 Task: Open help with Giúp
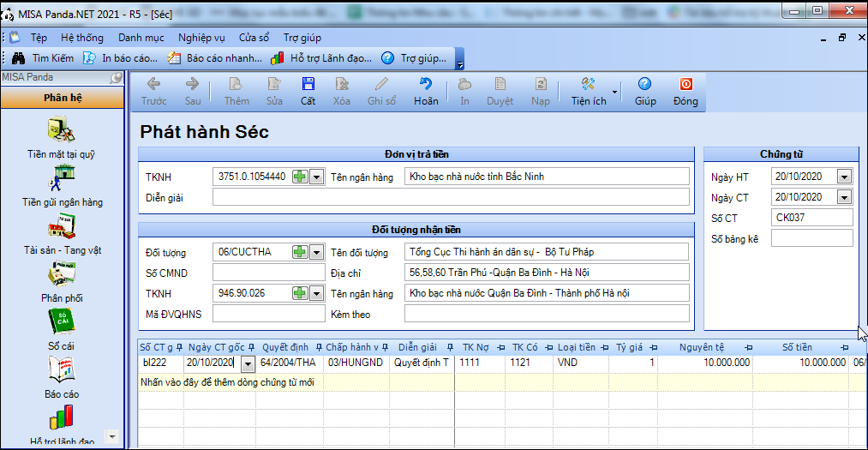point(645,92)
